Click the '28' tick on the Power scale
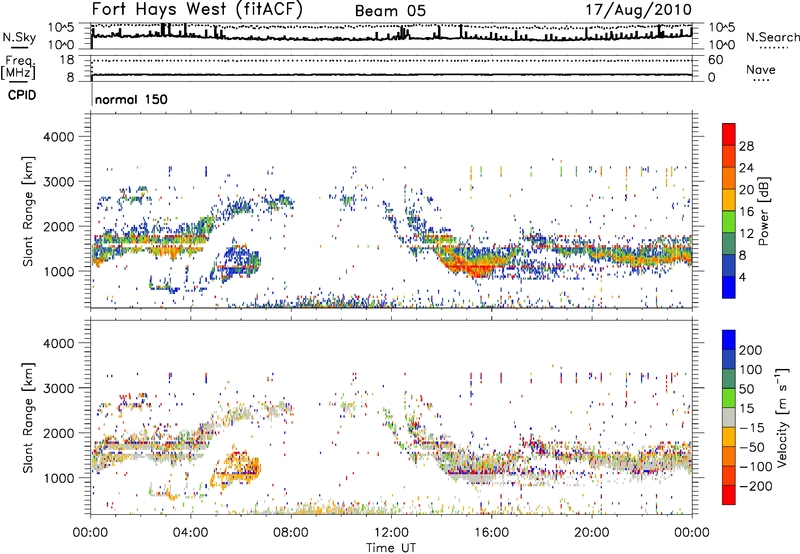 click(x=746, y=146)
